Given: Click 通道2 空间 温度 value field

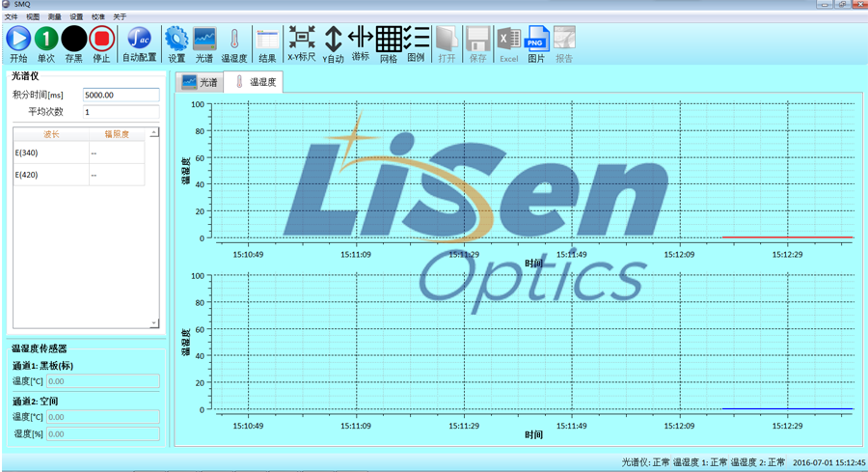Looking at the screenshot, I should [x=103, y=417].
